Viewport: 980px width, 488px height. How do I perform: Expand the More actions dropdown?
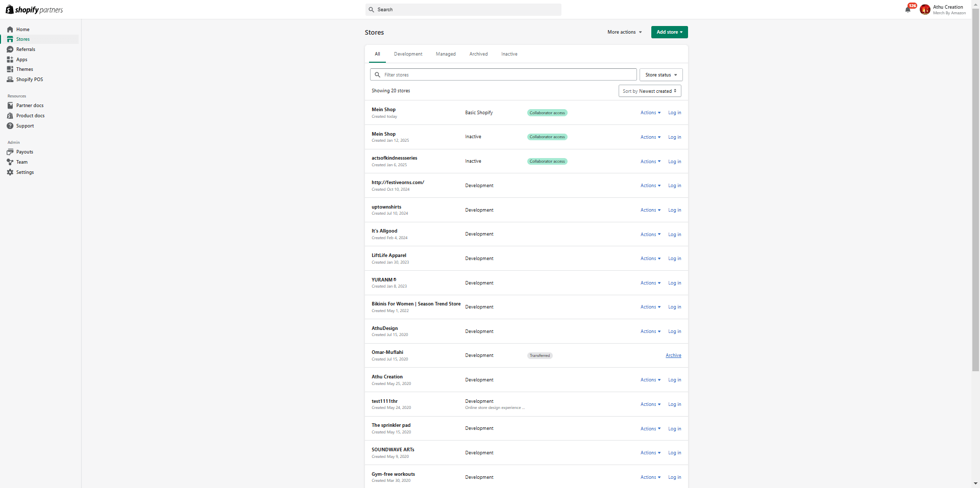click(x=624, y=32)
